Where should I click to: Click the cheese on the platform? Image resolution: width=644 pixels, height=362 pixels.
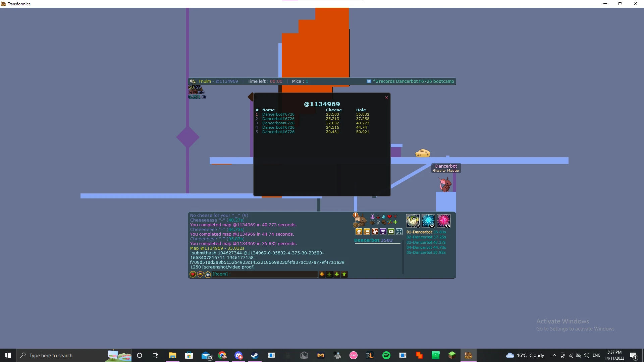[x=423, y=153]
